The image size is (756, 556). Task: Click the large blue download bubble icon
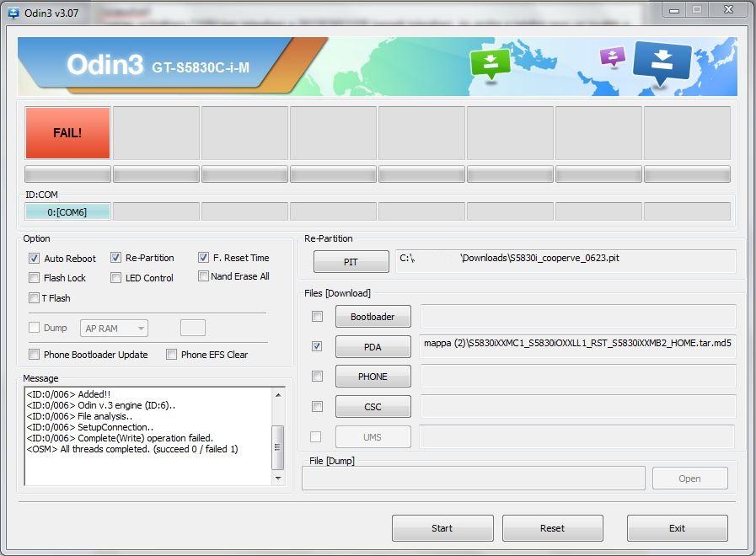[x=662, y=63]
